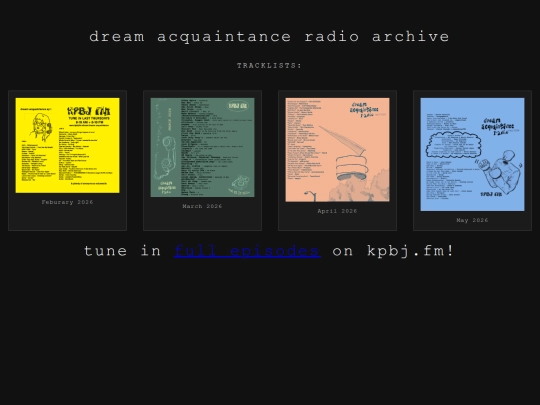The image size is (540, 405).
Task: Click the 'Feburary 2026' caption
Action: [68, 202]
